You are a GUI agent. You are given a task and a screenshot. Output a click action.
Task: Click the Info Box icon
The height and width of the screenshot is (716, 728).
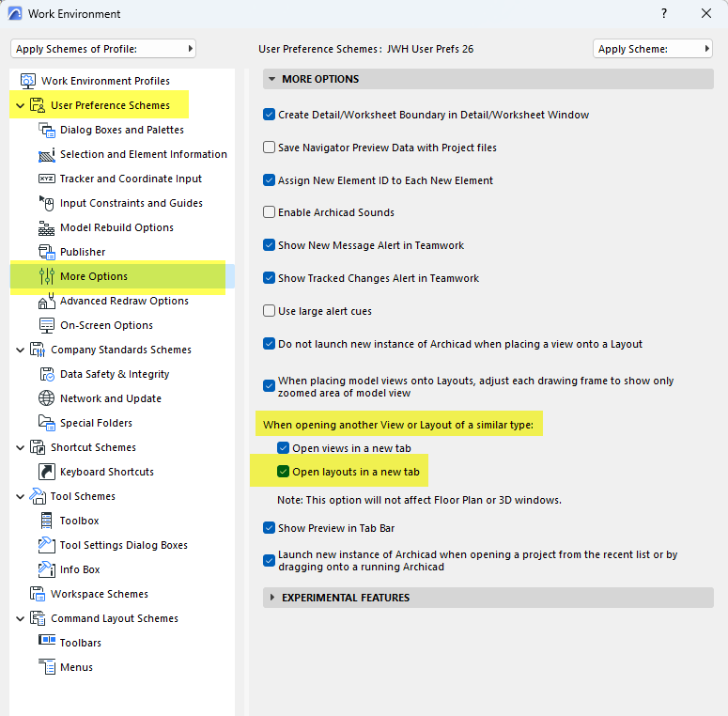[x=46, y=569]
